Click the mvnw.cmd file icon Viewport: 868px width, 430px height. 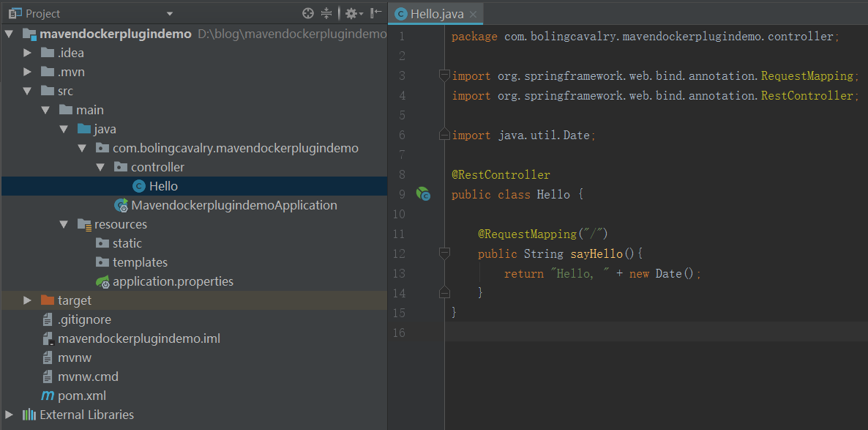[x=48, y=377]
